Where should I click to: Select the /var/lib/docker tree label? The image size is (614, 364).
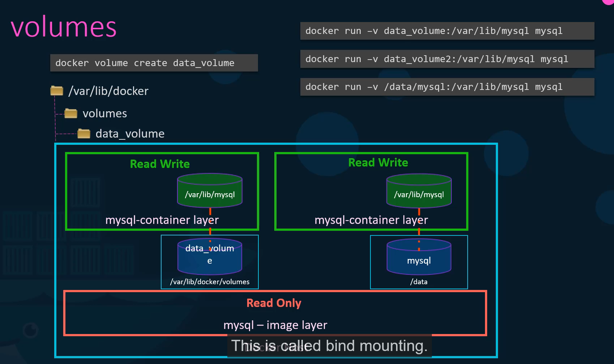coord(108,91)
